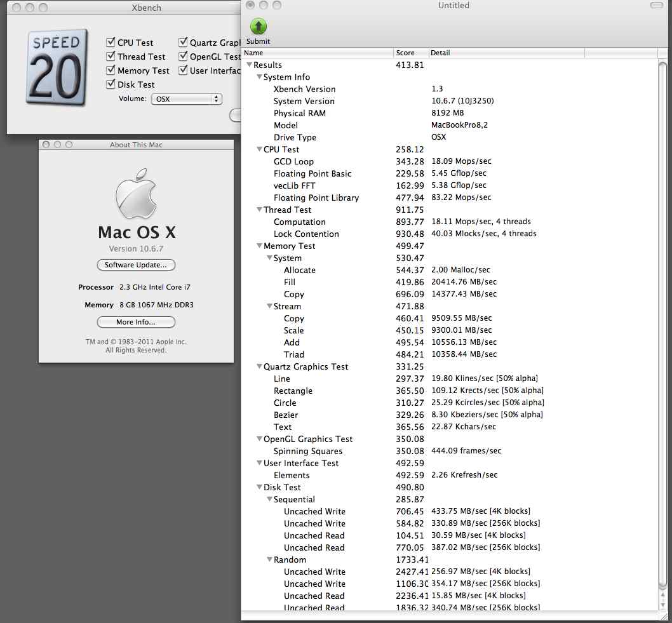Select the Model row showing MacBookPro8,2
672x623 pixels.
click(449, 125)
